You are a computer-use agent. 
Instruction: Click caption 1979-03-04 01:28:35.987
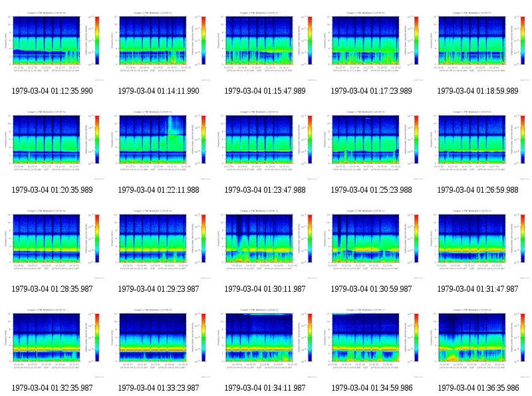point(53,289)
